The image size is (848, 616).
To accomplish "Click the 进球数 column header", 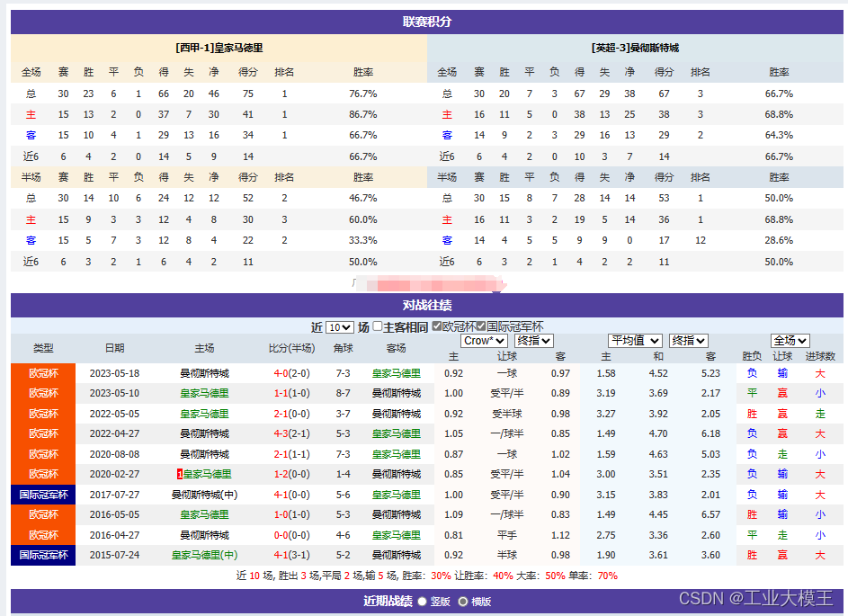I will (x=820, y=356).
